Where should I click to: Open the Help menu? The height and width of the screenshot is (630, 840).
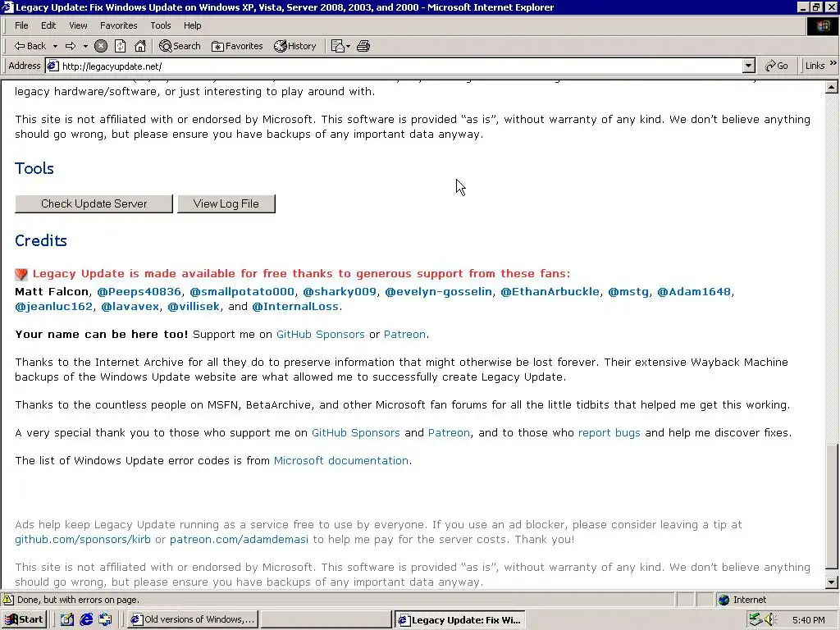point(192,25)
